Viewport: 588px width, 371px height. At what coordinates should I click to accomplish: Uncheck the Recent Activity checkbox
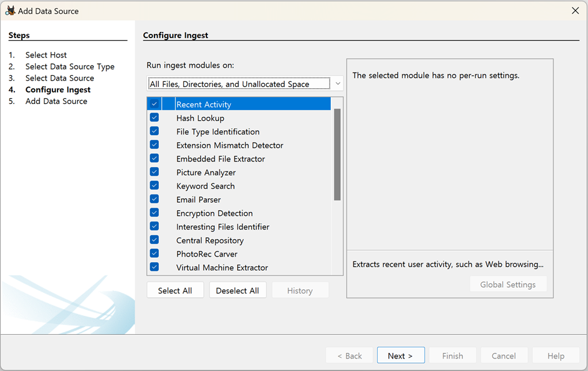coord(154,104)
